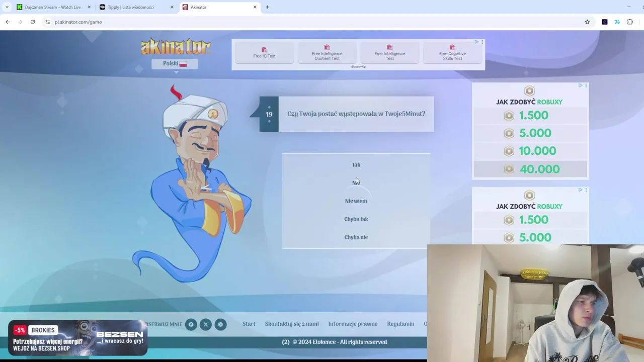Open "Skontaktuj się z nami" link

pos(292,324)
